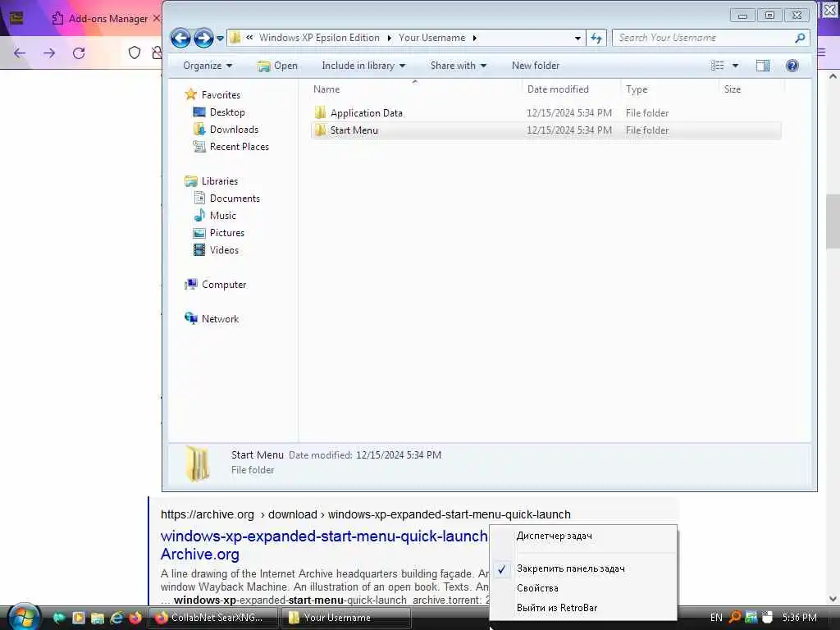Click New folder button

click(x=535, y=66)
